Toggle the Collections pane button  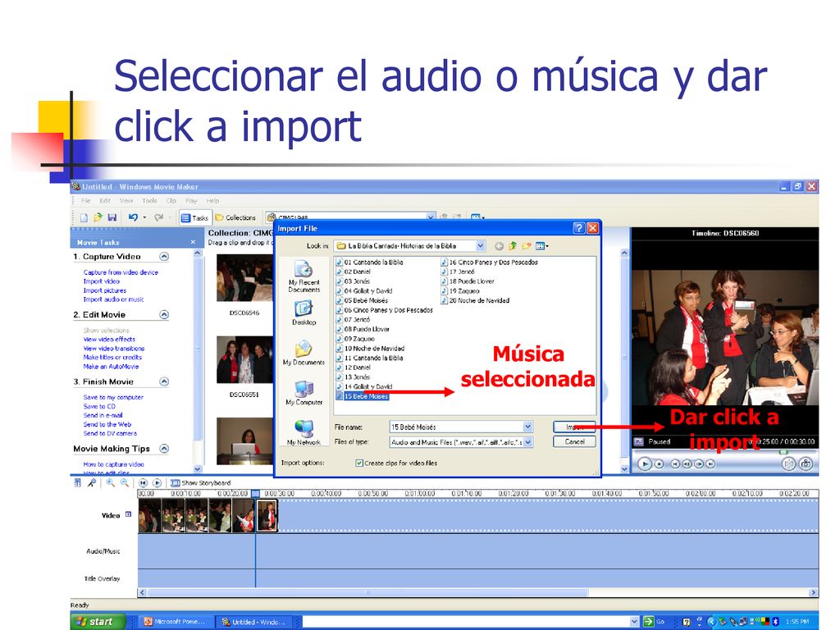(235, 217)
